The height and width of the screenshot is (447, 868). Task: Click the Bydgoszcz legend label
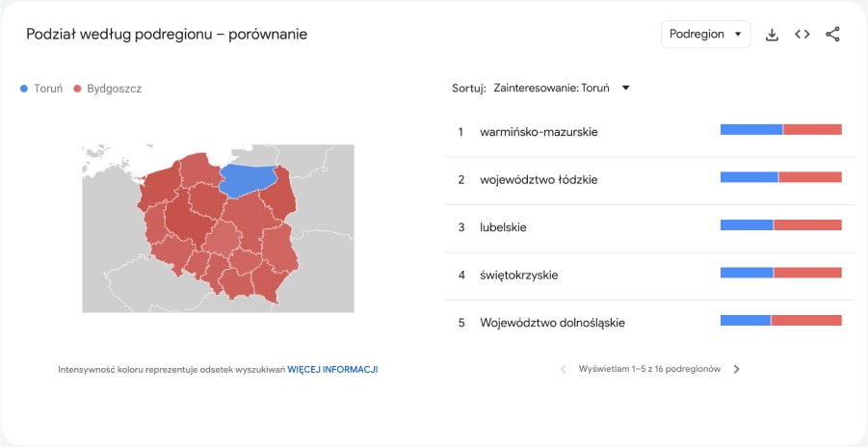pos(114,89)
